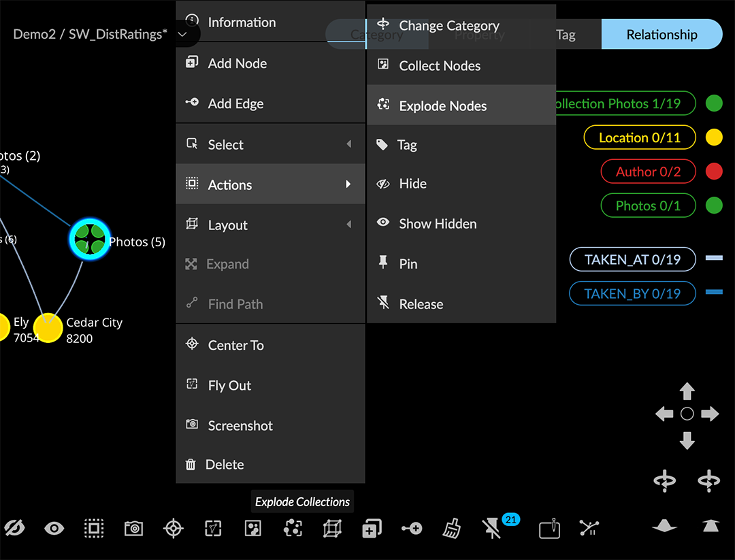Click the rotate left navigation icon
This screenshot has height=560, width=735.
coord(664,480)
